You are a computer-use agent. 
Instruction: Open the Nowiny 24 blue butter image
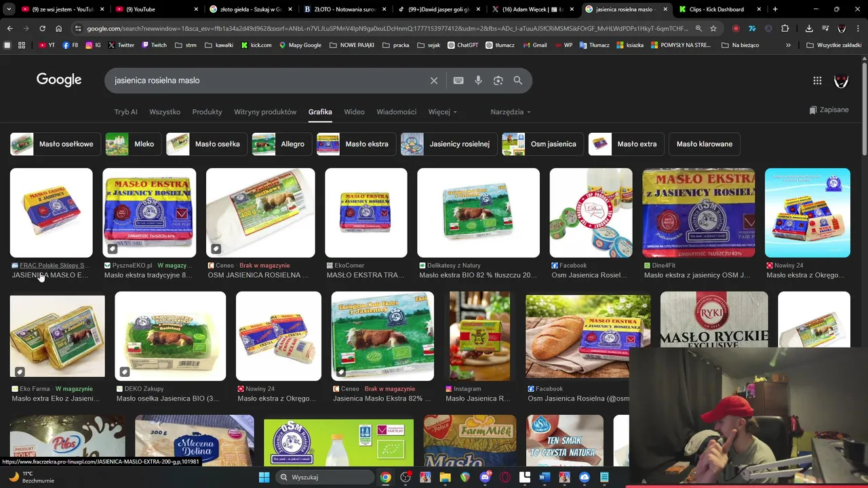(807, 213)
